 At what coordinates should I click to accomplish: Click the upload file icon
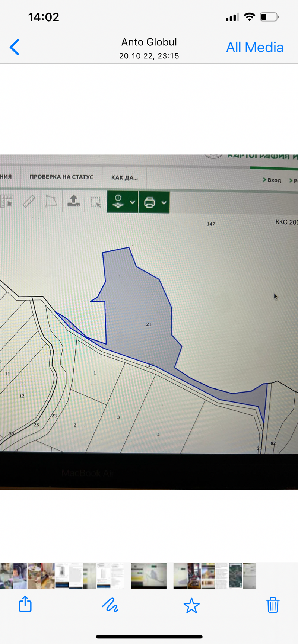tap(74, 201)
